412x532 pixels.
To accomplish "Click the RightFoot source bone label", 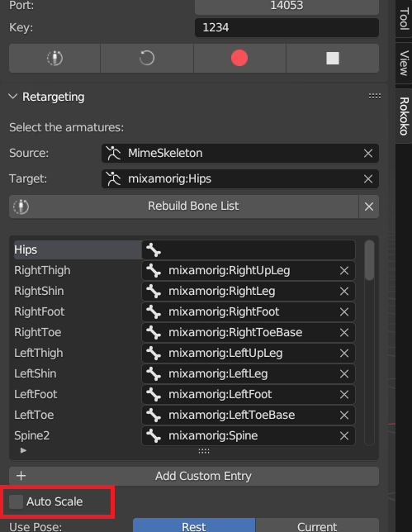I will point(40,311).
